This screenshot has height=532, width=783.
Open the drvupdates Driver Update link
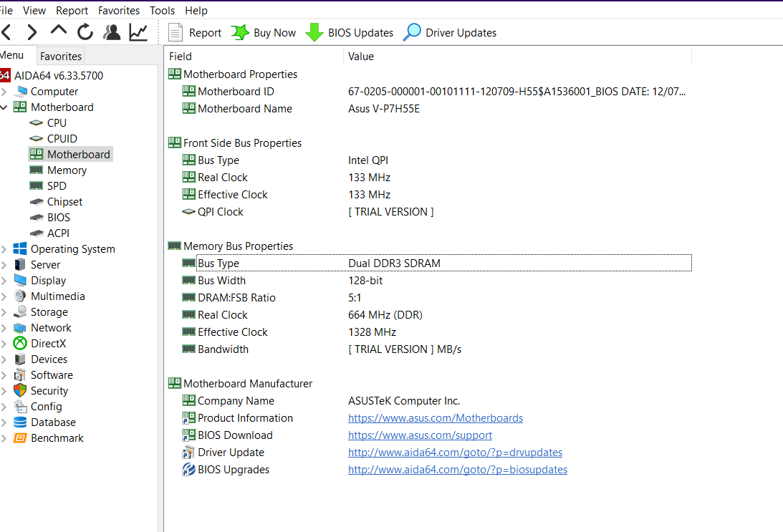tap(455, 453)
